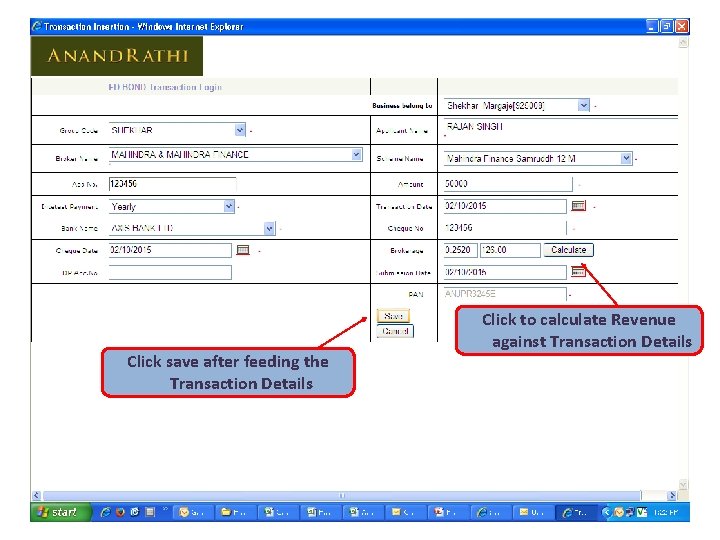Open the Submission Date calendar picker
The height and width of the screenshot is (540, 720).
click(578, 272)
